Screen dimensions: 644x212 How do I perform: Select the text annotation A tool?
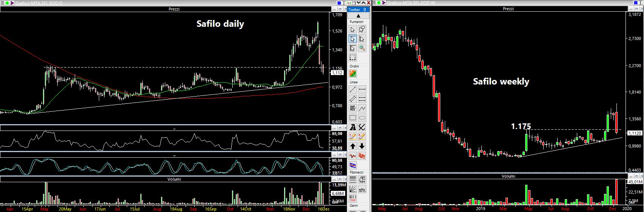(353, 127)
